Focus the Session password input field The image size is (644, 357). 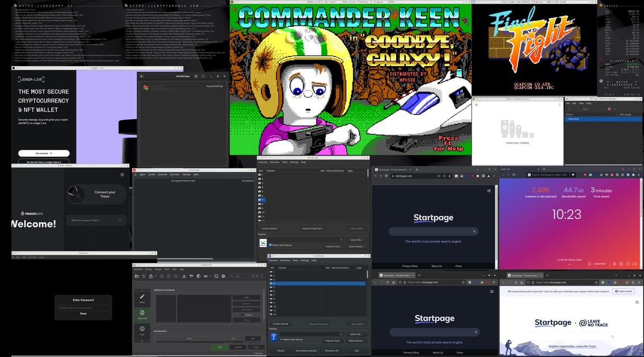coord(83,308)
